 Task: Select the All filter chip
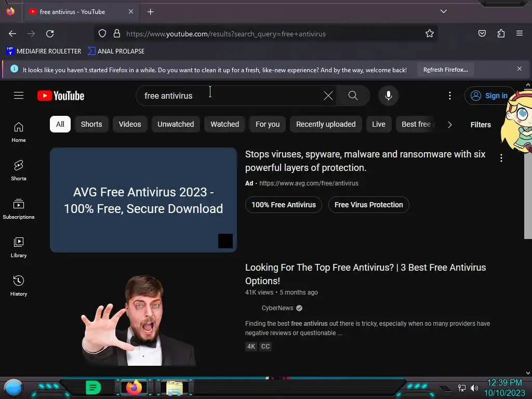click(60, 124)
